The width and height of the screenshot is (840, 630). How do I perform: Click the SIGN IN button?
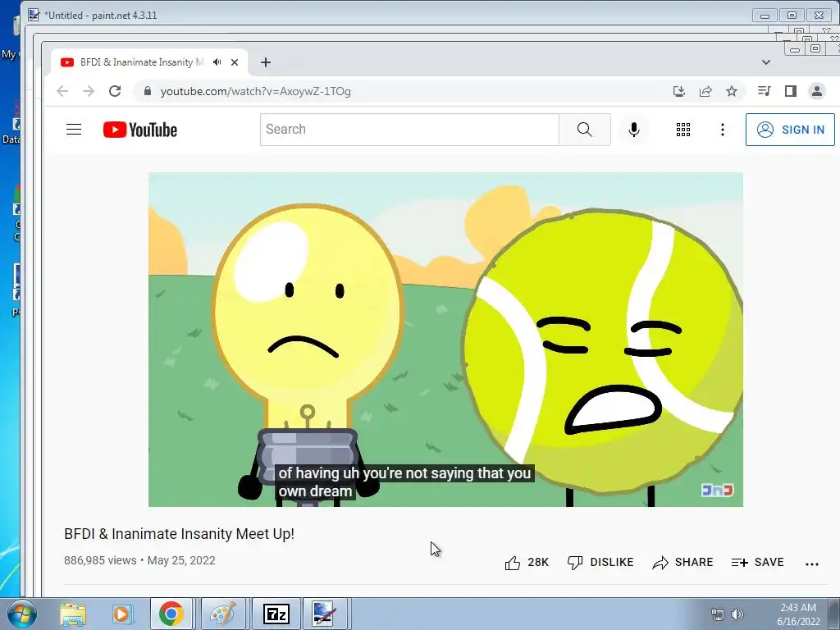coord(790,130)
